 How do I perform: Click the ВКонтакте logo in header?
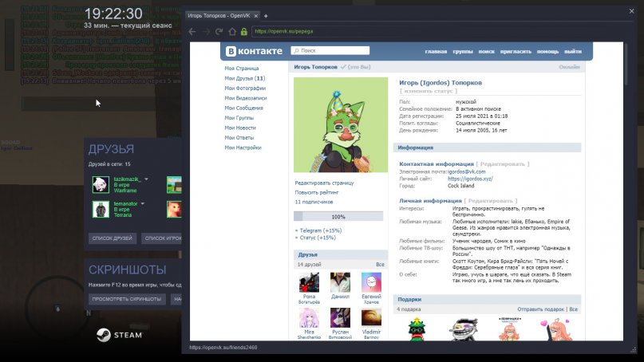pos(254,51)
